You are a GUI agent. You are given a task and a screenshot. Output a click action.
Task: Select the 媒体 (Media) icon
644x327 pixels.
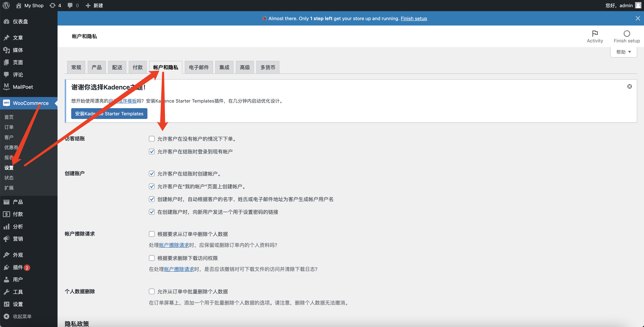pyautogui.click(x=6, y=50)
